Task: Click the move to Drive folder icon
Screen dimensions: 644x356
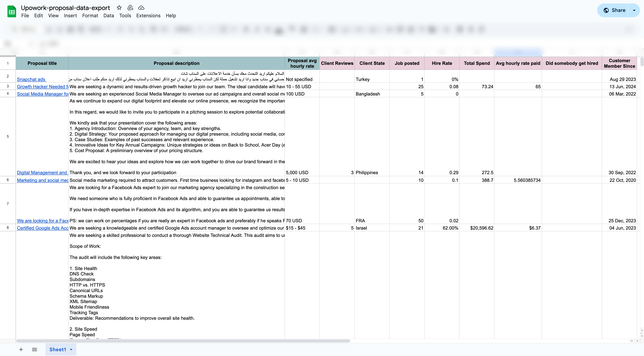Action: tap(130, 7)
